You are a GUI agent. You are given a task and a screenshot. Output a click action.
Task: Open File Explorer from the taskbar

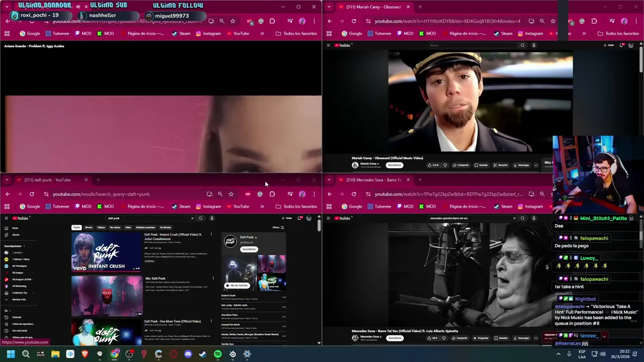(x=55, y=354)
